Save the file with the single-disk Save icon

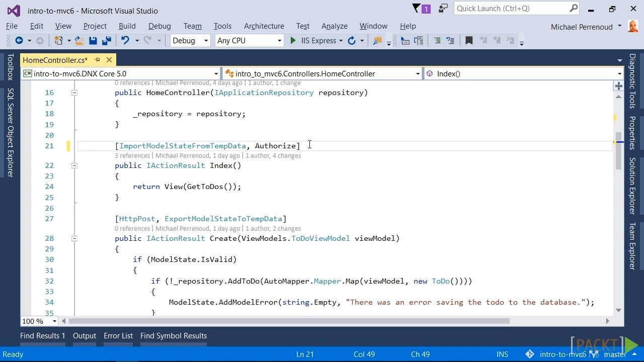point(93,41)
